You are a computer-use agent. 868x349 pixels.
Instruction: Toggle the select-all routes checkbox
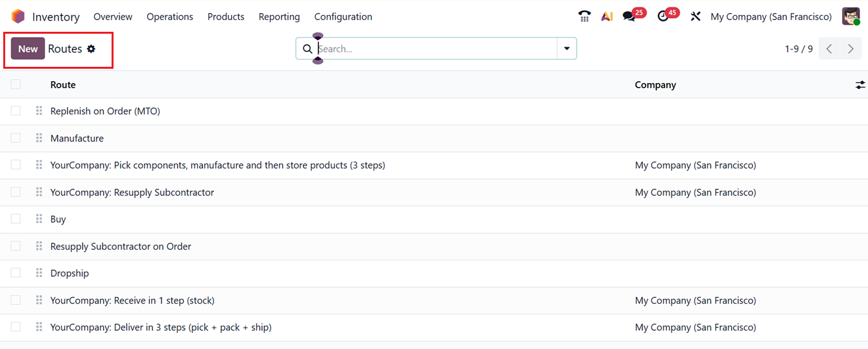click(x=16, y=84)
